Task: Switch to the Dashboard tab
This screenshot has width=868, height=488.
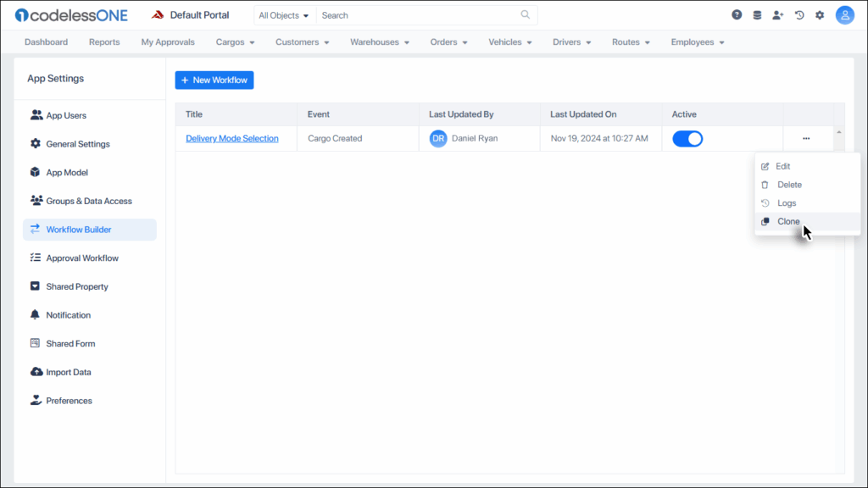Action: pyautogui.click(x=46, y=41)
